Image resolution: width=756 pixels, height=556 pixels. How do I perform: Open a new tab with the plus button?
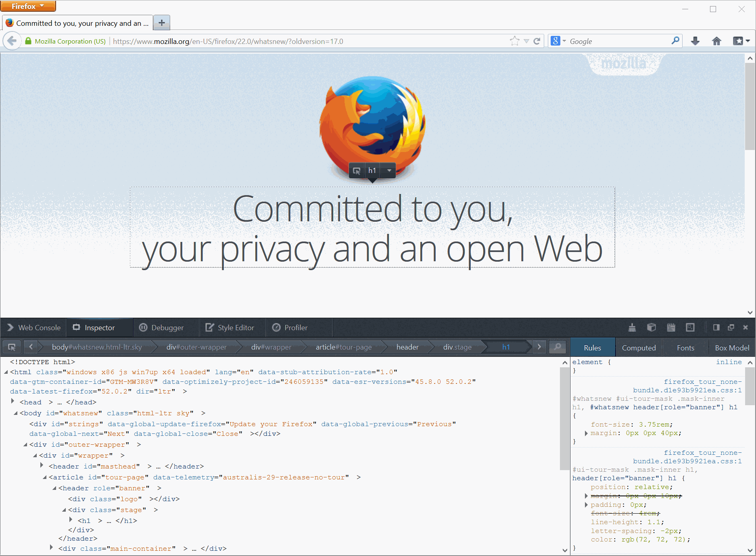pyautogui.click(x=162, y=23)
